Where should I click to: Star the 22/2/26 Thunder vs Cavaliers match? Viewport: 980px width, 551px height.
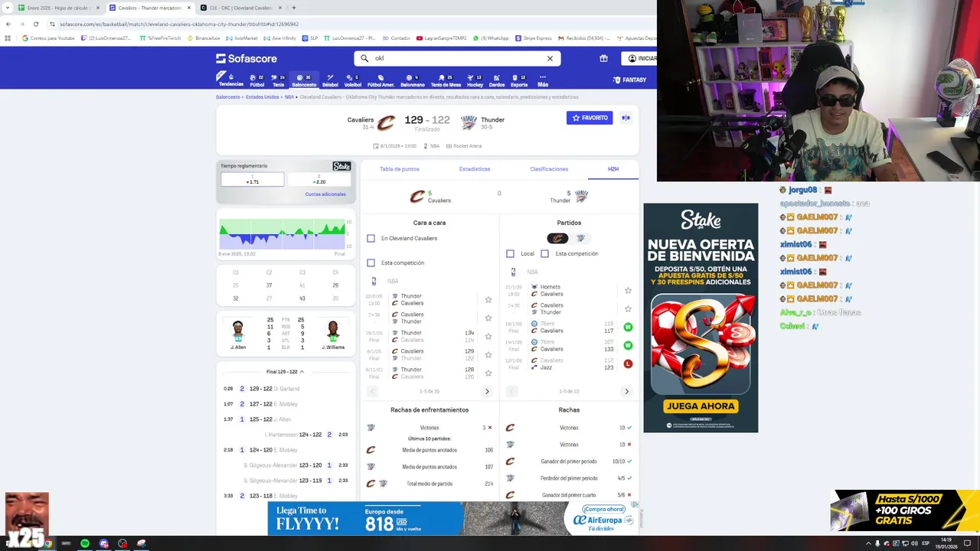point(488,299)
